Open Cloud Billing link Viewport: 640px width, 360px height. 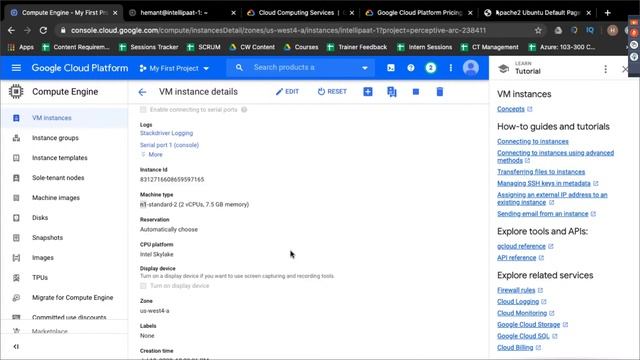(515, 347)
